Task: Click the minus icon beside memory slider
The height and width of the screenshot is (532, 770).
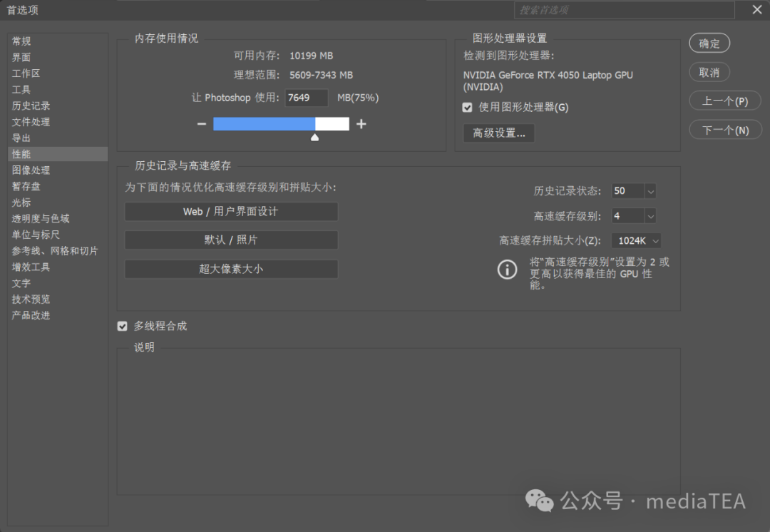Action: (x=201, y=124)
